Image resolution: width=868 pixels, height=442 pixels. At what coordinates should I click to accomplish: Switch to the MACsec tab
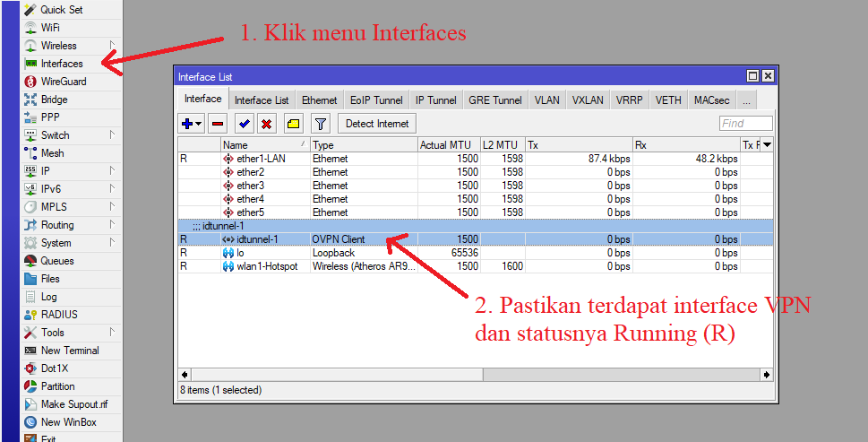tap(712, 100)
